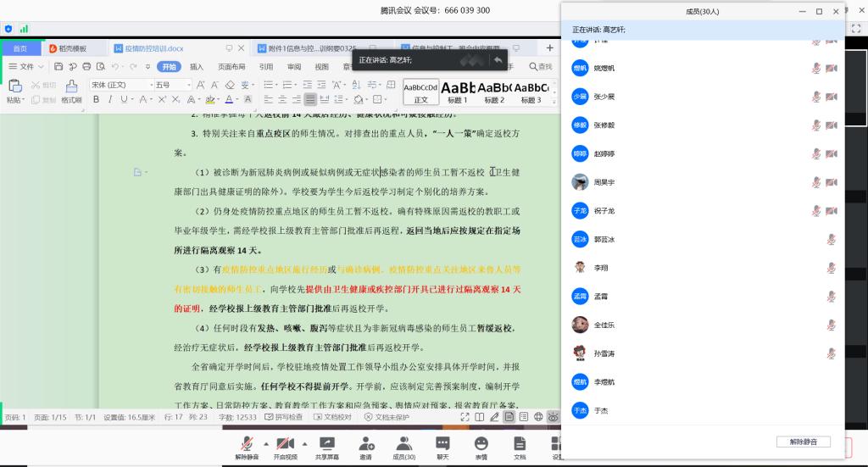Expand audio options arrow beside 解除静音
The image size is (868, 467).
click(x=266, y=443)
